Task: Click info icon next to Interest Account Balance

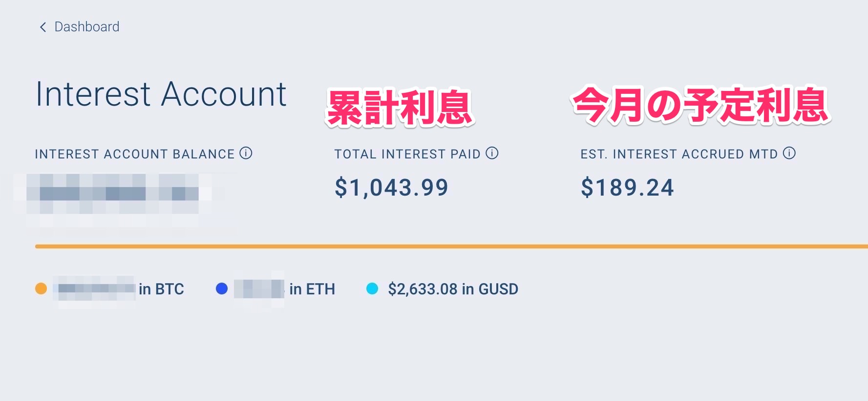Action: point(246,154)
